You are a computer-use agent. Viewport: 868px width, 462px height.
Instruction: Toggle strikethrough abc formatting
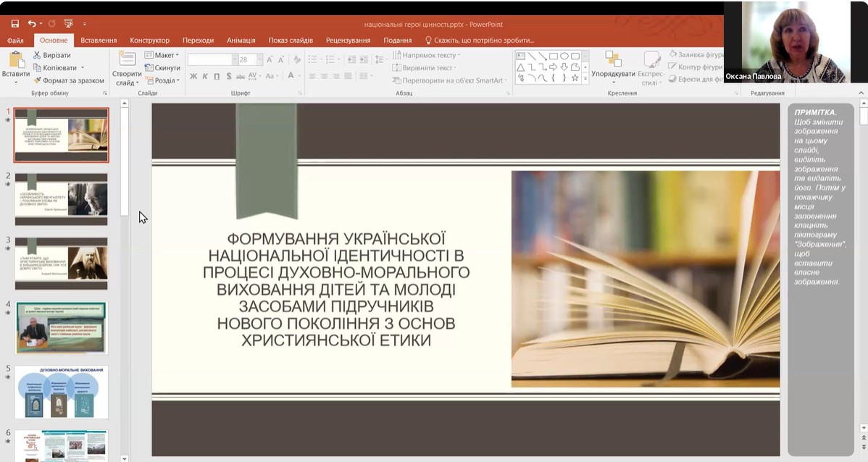click(241, 76)
